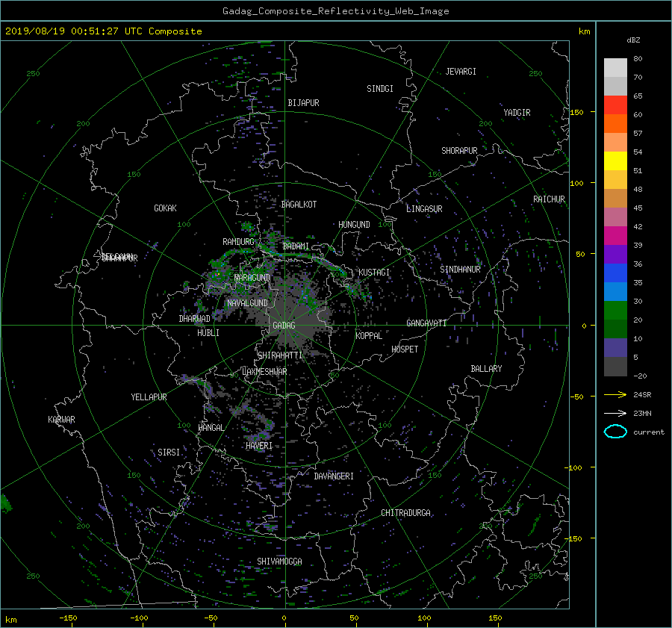Image resolution: width=672 pixels, height=628 pixels.
Task: Click the GOKAK place label
Action: [x=166, y=208]
